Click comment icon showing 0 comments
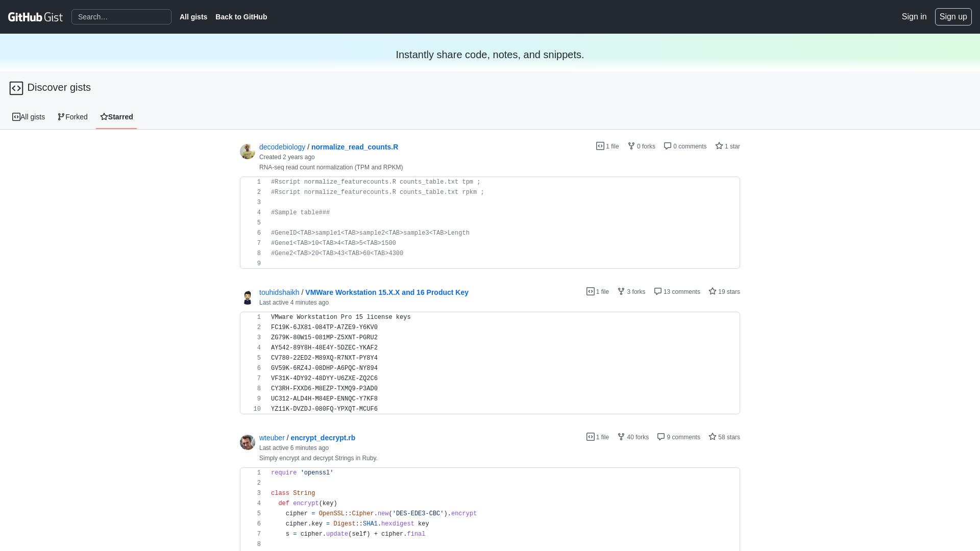This screenshot has height=551, width=980. (668, 146)
